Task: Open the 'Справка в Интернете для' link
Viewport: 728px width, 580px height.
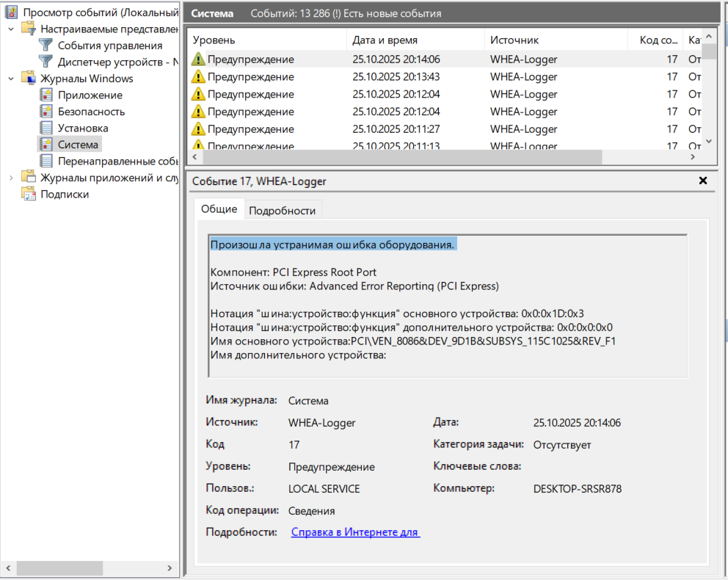Action: point(355,532)
